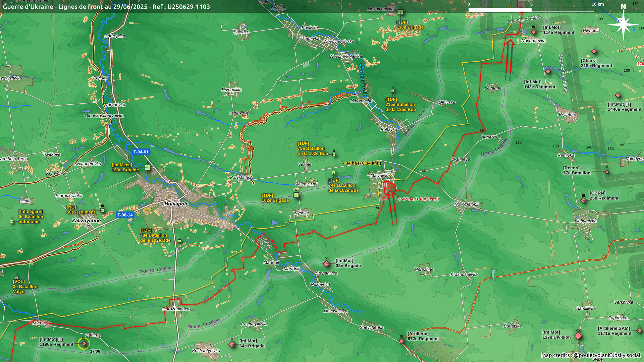
Task: Select the 74e Bataillon small green marker
Action: click(333, 173)
